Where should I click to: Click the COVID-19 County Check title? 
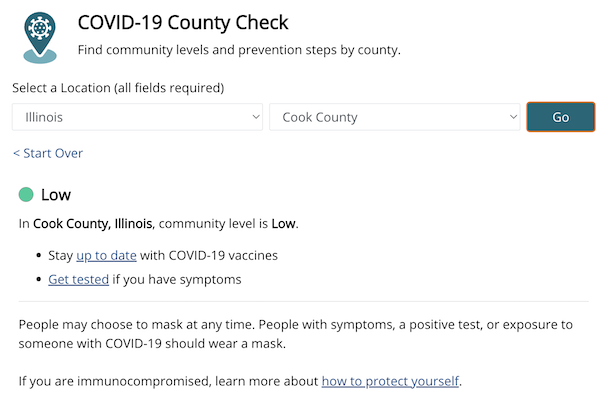pos(183,22)
